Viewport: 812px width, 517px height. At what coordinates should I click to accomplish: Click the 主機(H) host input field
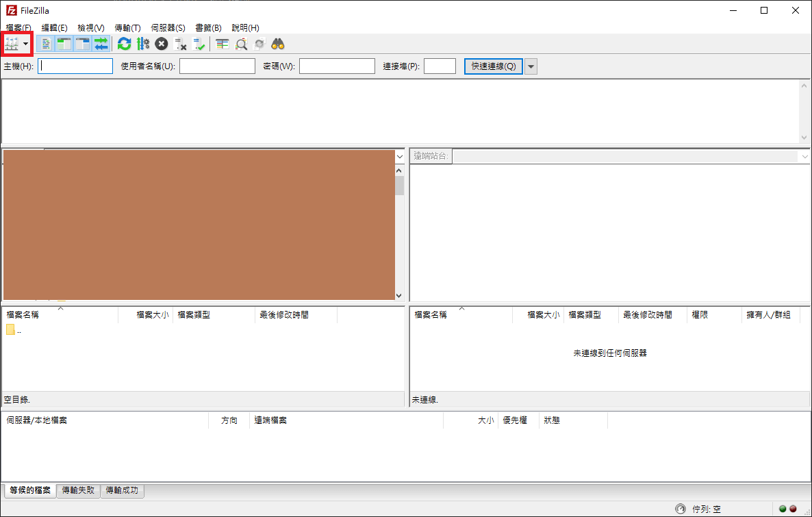point(75,66)
